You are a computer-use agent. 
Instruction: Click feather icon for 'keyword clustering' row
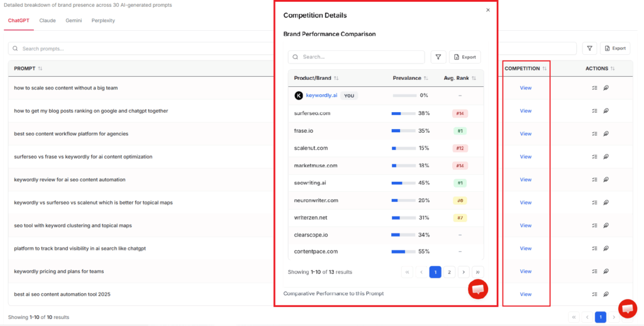606,225
